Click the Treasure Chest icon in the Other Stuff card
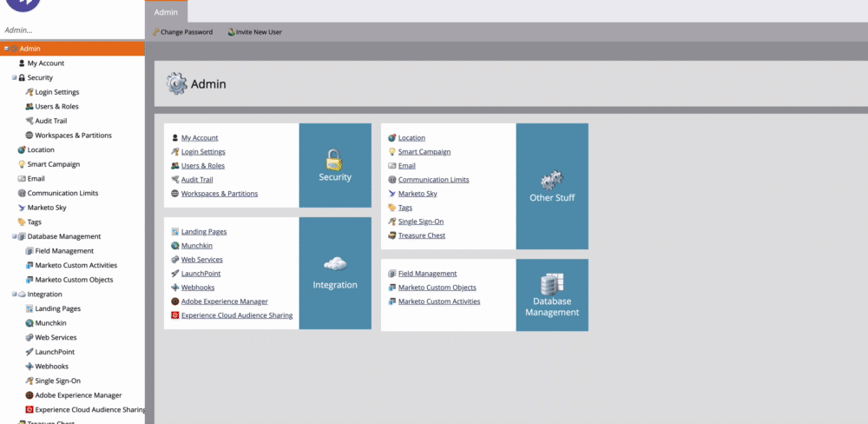This screenshot has width=868, height=424. pos(392,235)
